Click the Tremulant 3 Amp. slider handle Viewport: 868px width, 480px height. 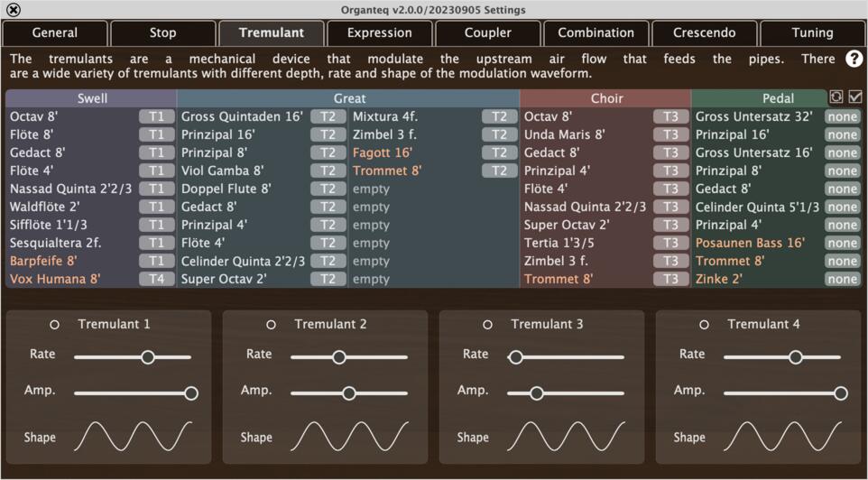click(536, 393)
